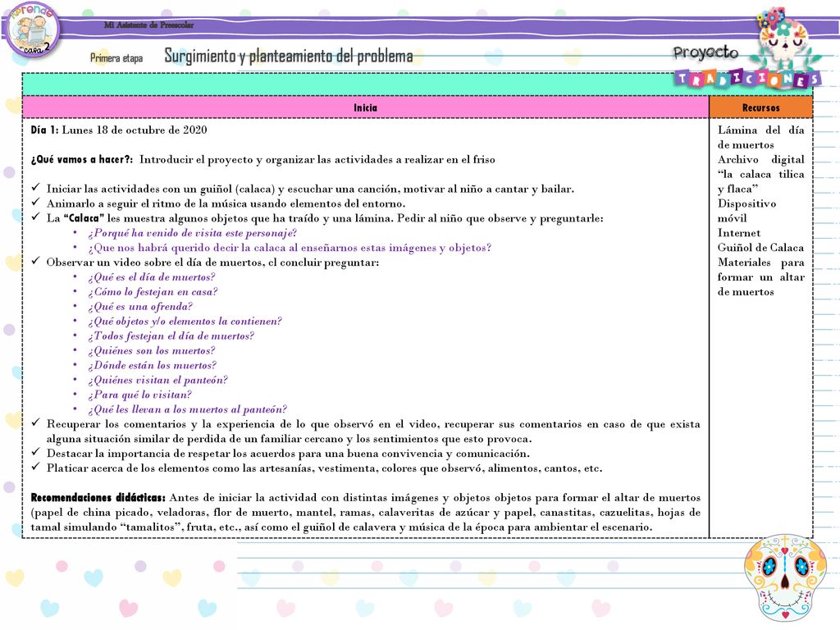Select "¿Qué objetos y/o elementos la contienen?"
The height and width of the screenshot is (630, 840).
[185, 322]
